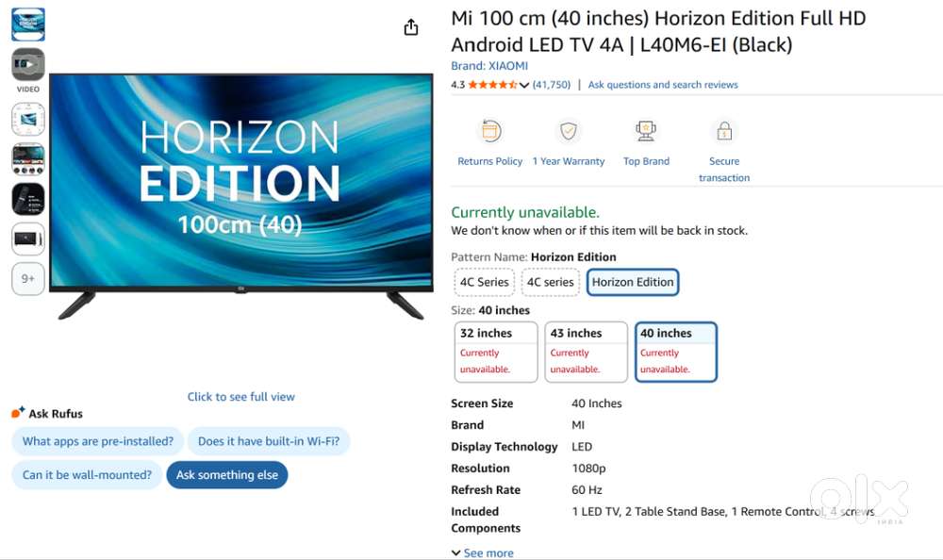Select the 32 inches size option
Image resolution: width=943 pixels, height=560 pixels.
pos(495,352)
